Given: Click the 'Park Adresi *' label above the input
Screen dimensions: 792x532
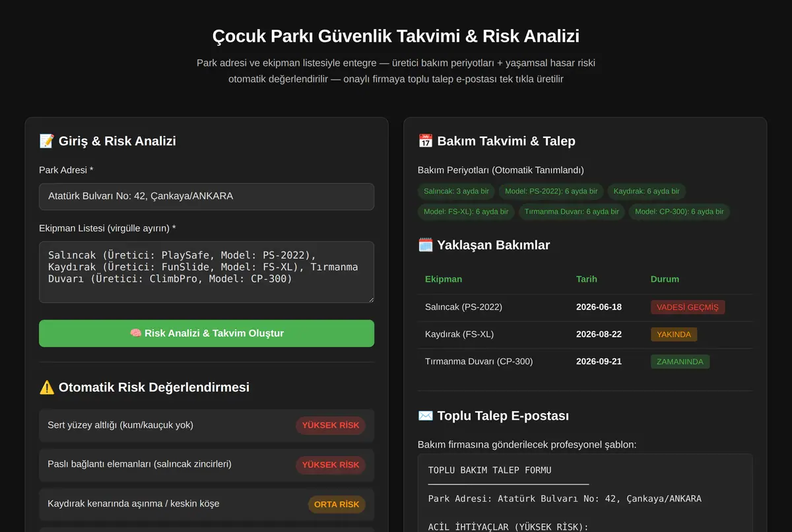Looking at the screenshot, I should [66, 170].
